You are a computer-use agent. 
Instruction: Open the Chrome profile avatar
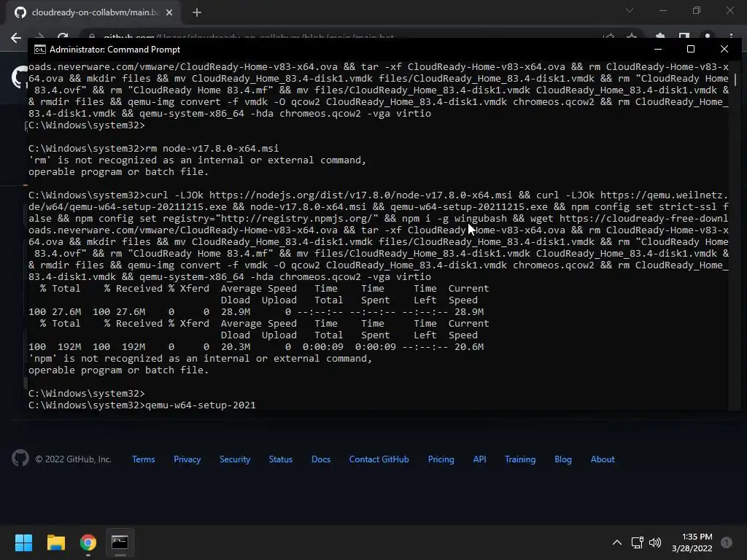pyautogui.click(x=708, y=37)
